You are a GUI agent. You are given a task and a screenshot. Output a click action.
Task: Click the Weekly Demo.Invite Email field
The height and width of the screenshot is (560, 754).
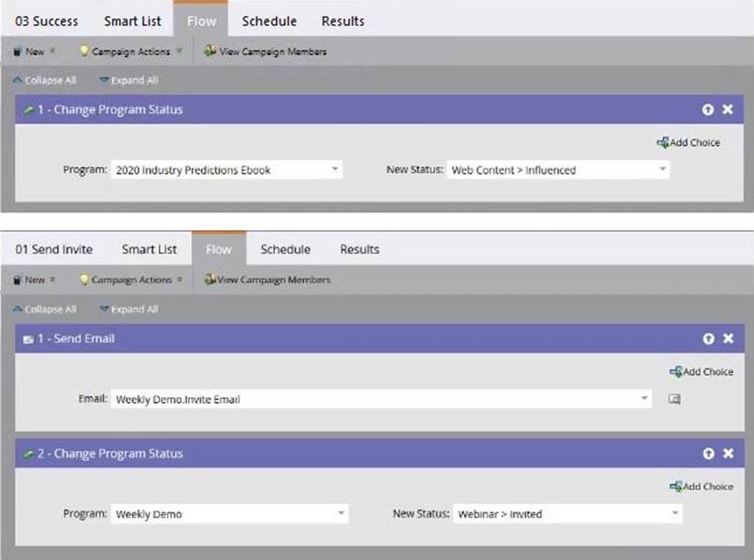374,399
